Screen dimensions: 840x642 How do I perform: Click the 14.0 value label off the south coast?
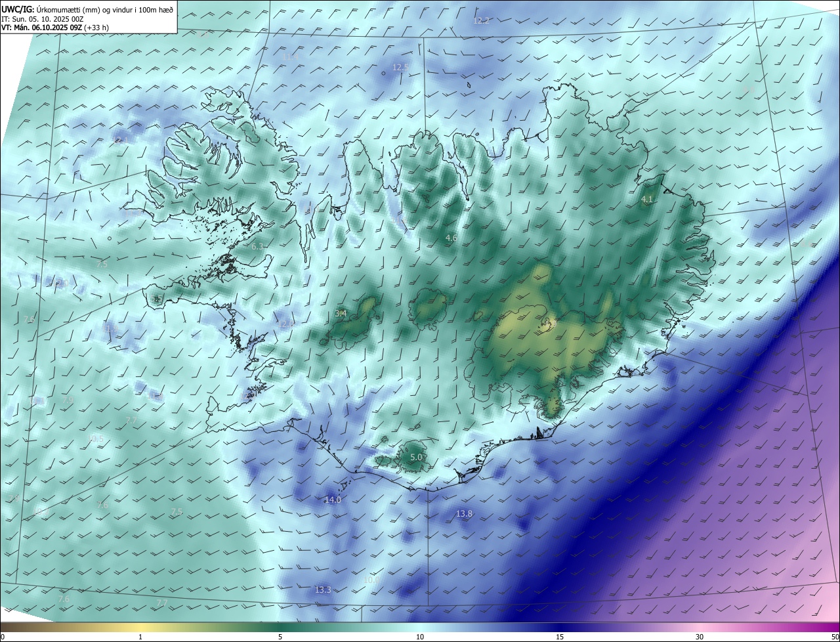(333, 500)
